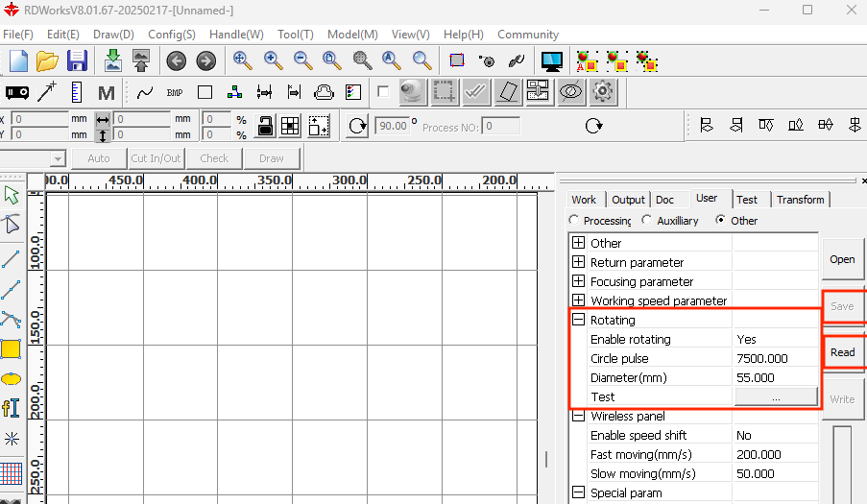Select the Auxilliary radio button
The width and height of the screenshot is (867, 504).
646,220
